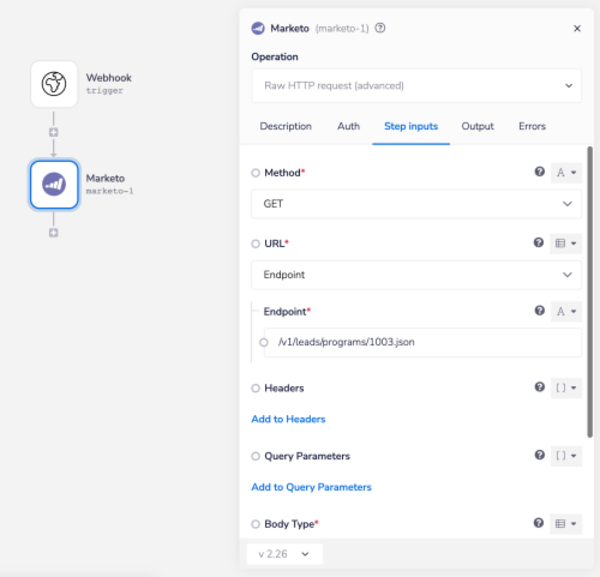Change Body Type input type selector
Screen dimensions: 600x577
[566, 524]
